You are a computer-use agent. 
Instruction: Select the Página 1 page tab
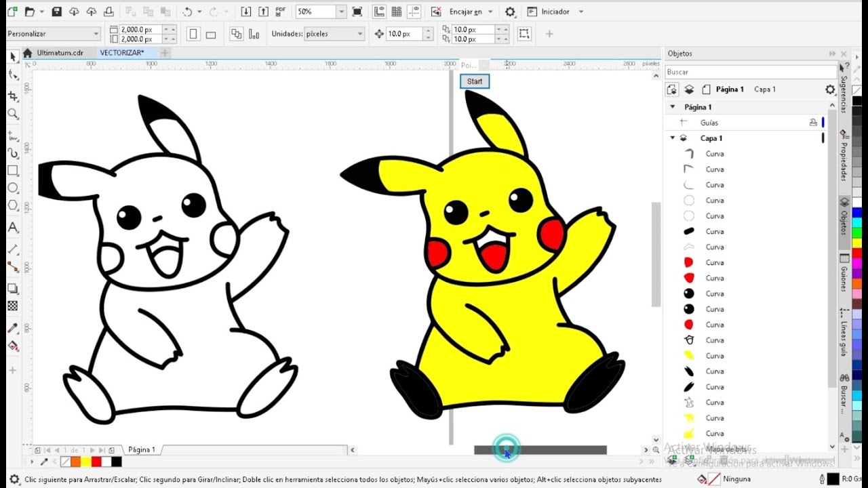142,449
